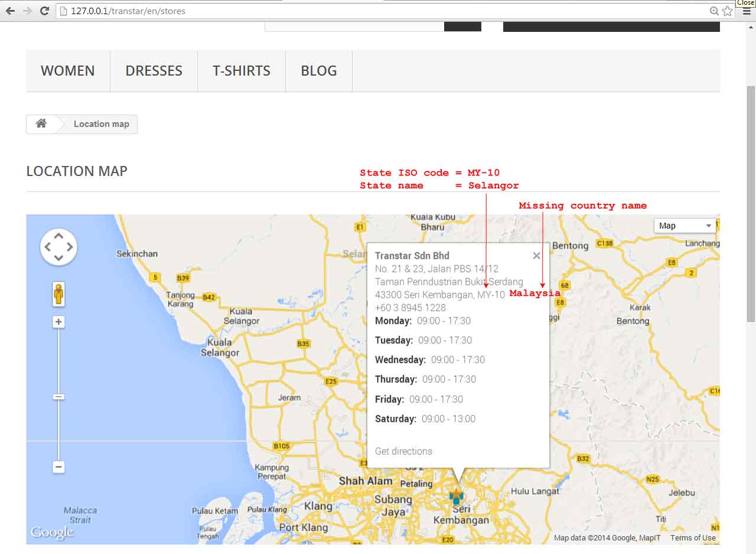Click the Wednesday opening hours row

(x=430, y=360)
